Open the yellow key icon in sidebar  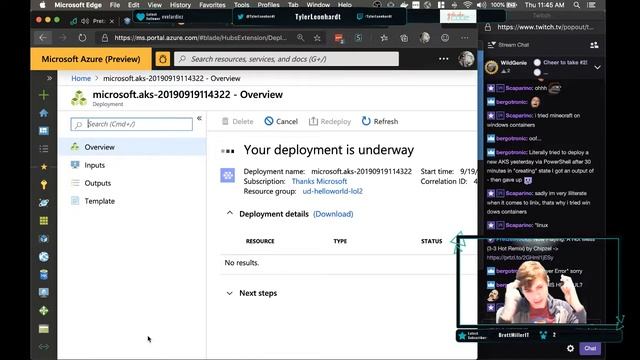coord(44,184)
